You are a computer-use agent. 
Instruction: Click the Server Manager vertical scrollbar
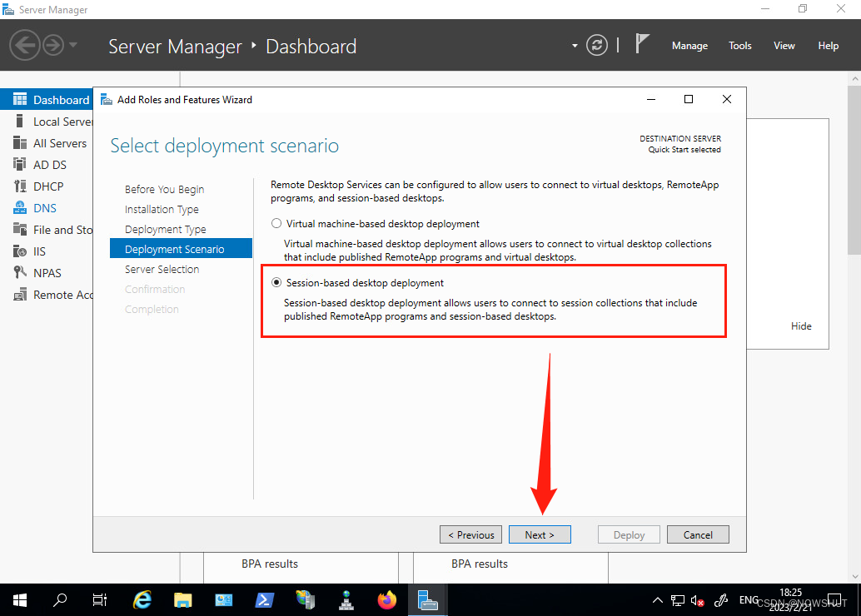tap(854, 170)
